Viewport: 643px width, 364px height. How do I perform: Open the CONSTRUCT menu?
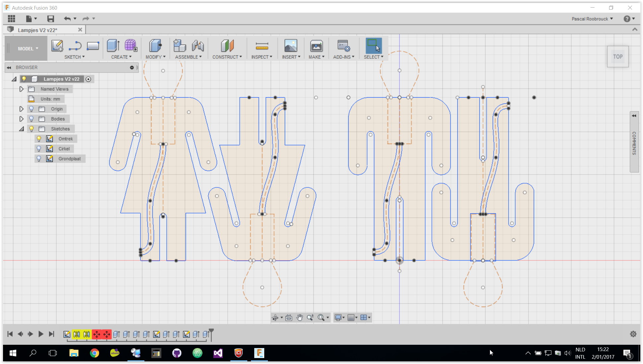227,57
